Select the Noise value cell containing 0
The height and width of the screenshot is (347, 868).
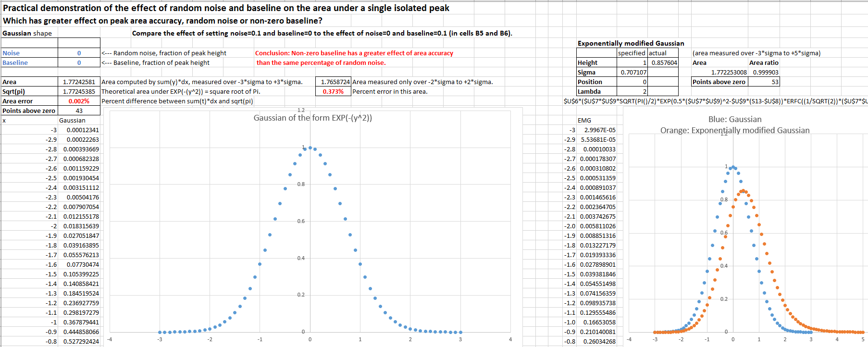[x=79, y=53]
